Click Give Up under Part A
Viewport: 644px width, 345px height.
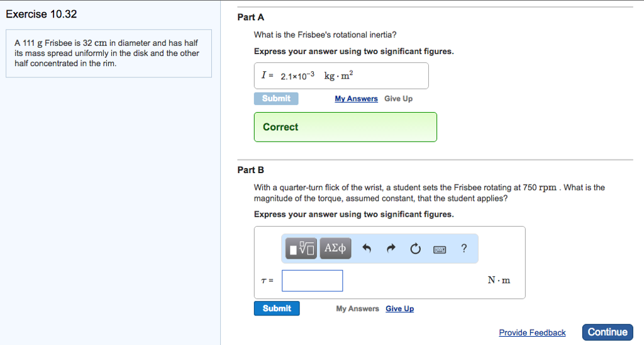click(x=398, y=99)
